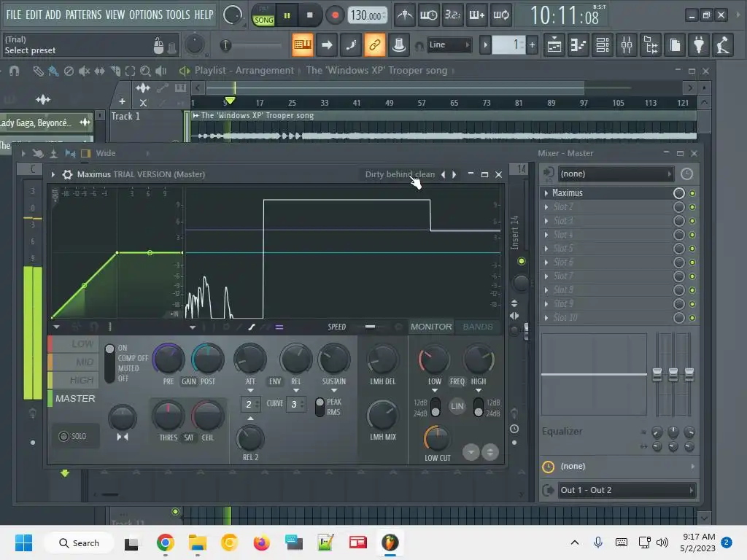Open Windows Start menu
747x560 pixels.
tap(24, 542)
